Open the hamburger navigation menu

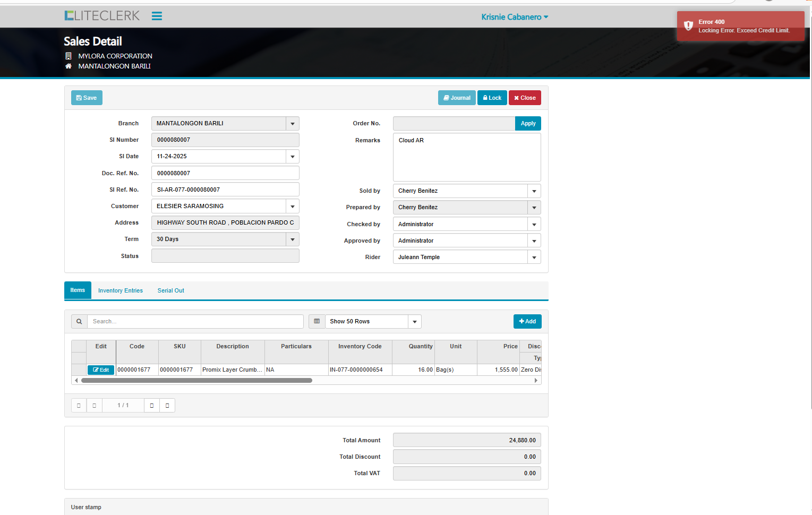pyautogui.click(x=157, y=16)
